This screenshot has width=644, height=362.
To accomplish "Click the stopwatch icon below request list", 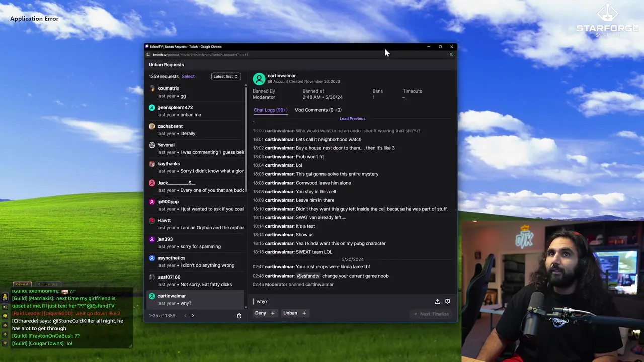I will [239, 316].
